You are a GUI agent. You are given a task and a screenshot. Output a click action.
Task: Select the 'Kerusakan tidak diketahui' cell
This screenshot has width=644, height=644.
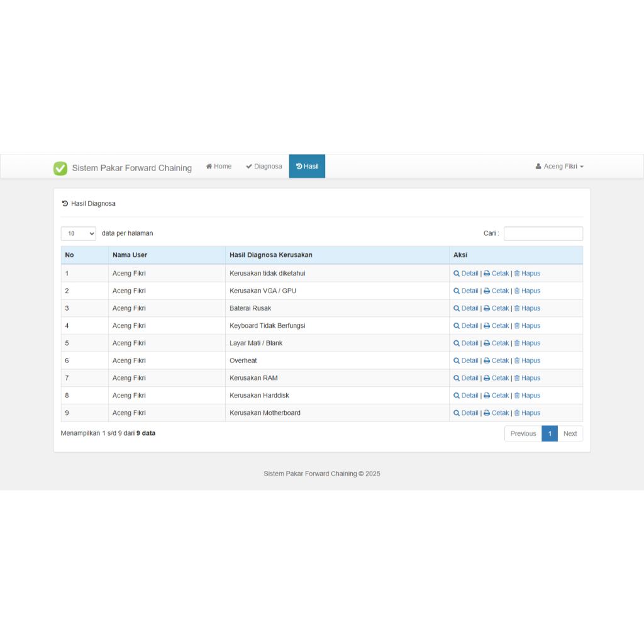point(337,274)
